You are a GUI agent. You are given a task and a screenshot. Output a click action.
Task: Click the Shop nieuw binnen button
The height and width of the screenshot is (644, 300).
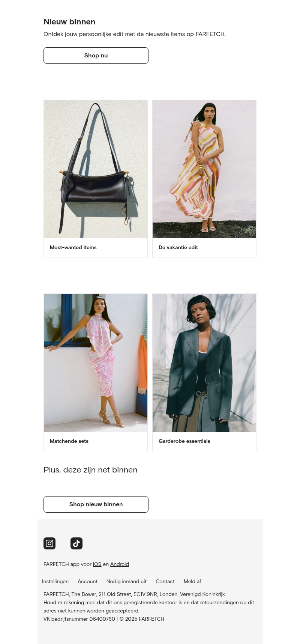pos(96,504)
